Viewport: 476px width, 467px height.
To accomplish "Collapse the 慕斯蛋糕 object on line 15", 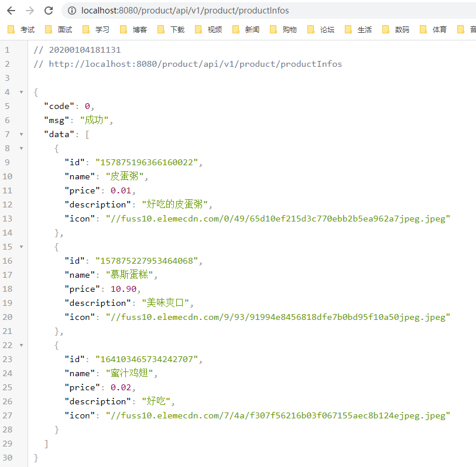I will (21, 247).
